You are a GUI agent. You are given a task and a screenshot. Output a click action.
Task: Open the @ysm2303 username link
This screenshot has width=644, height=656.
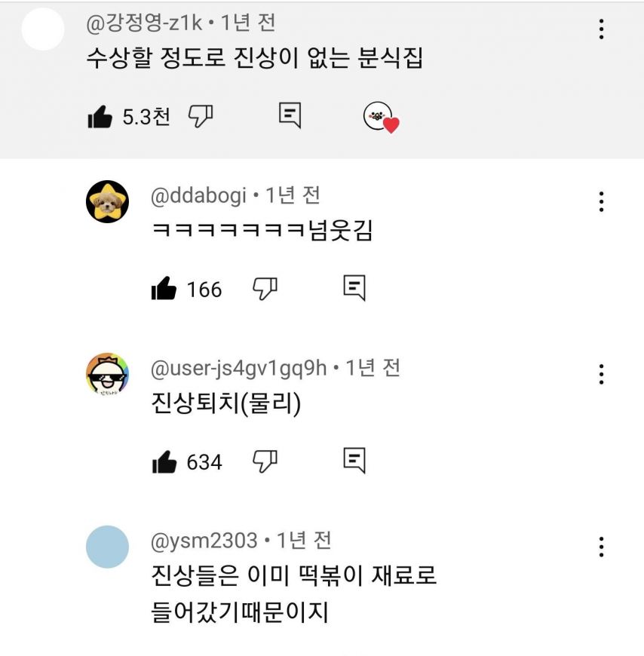pyautogui.click(x=204, y=540)
